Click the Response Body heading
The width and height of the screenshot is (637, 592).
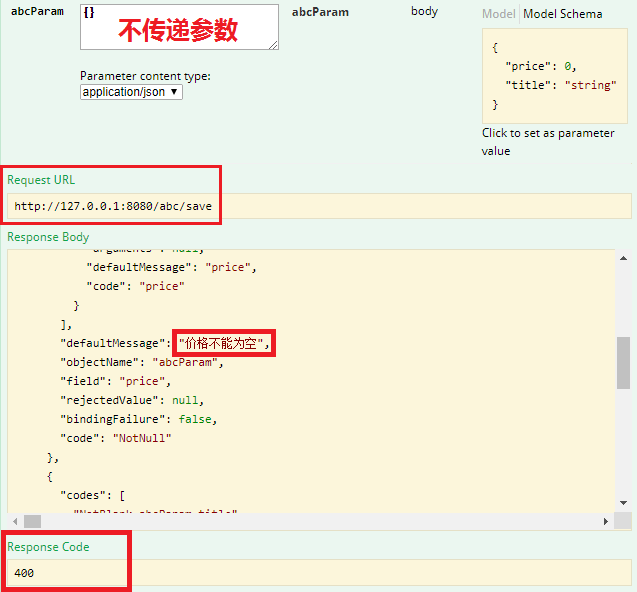48,237
